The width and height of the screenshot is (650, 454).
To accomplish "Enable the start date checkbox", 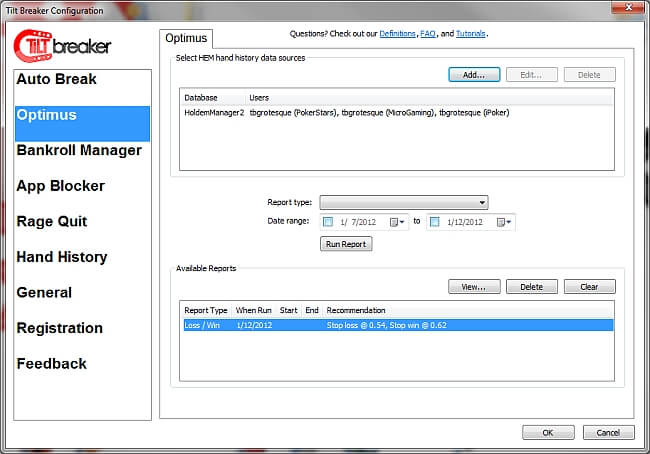I will [329, 222].
